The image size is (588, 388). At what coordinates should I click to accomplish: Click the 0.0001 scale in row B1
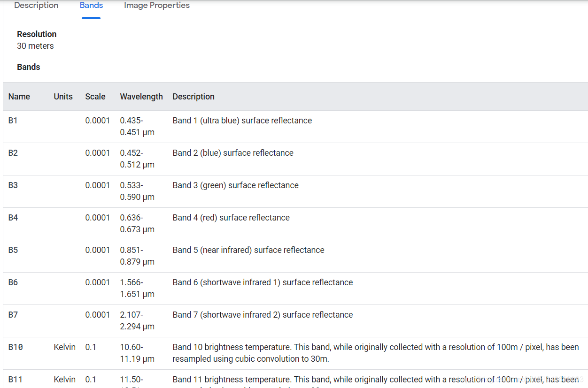click(98, 121)
